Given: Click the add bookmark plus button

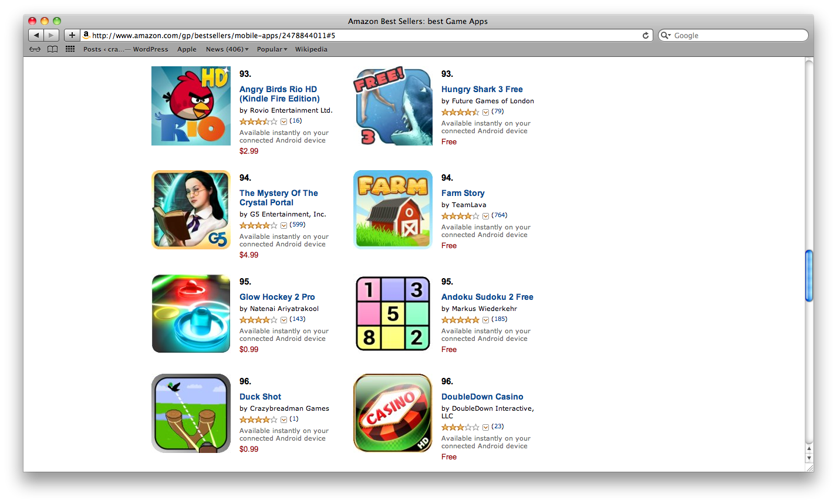Looking at the screenshot, I should tap(72, 35).
